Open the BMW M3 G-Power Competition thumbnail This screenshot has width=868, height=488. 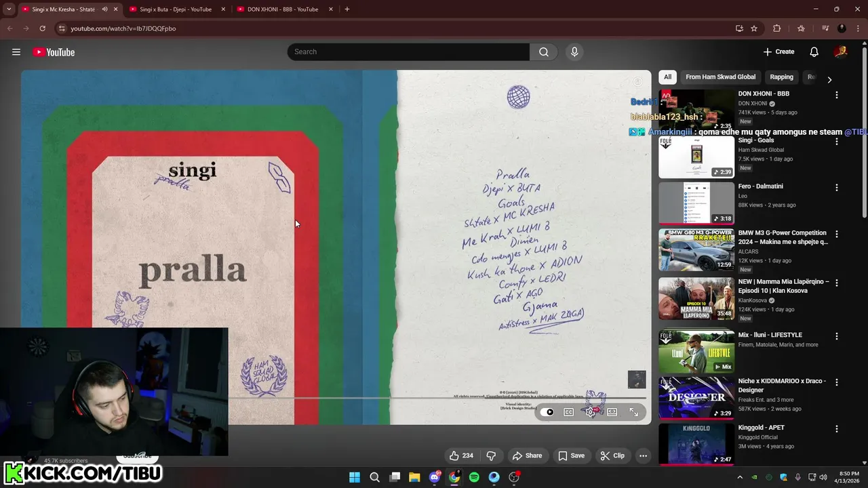696,250
